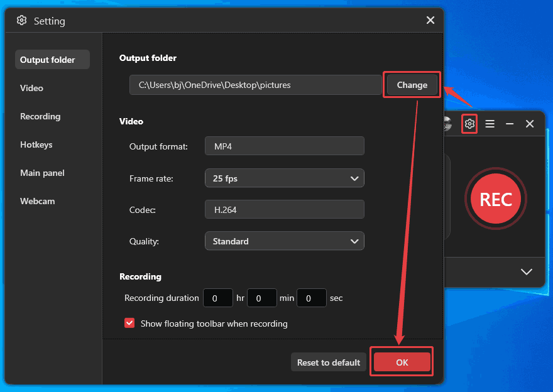Viewport: 553px width, 392px height.
Task: Expand the chevron at bottom of recorder window
Action: point(526,271)
